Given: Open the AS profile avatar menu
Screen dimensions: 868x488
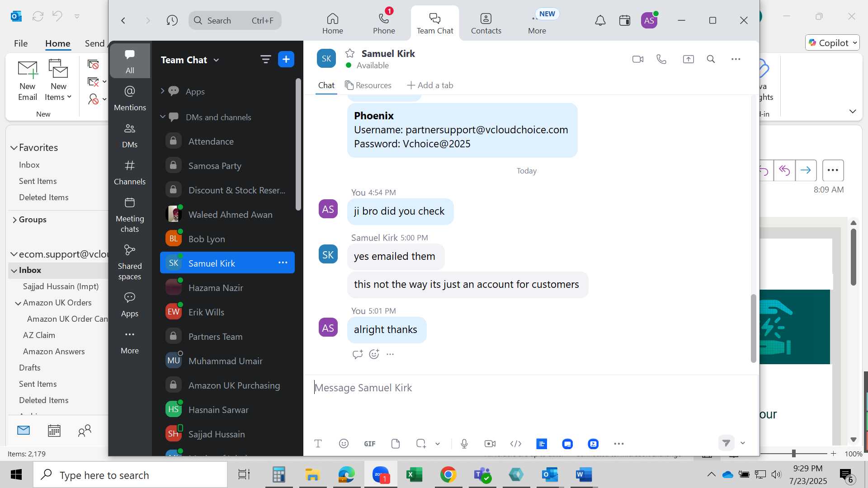Looking at the screenshot, I should click(x=649, y=20).
